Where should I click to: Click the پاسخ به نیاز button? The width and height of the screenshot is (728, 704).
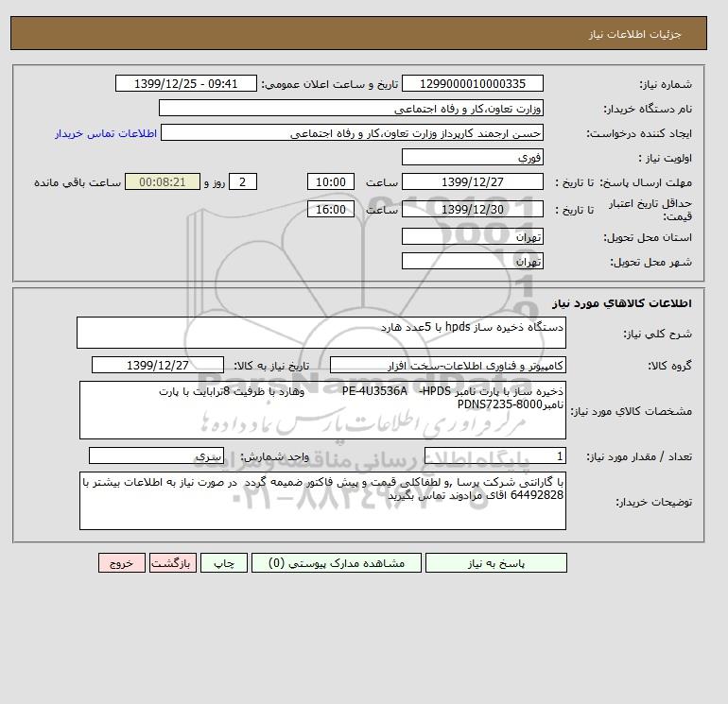point(495,563)
